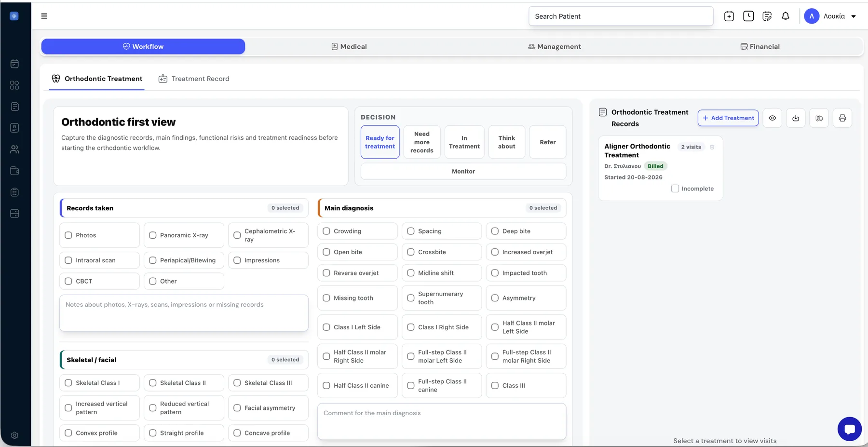The height and width of the screenshot is (447, 868).
Task: Open the hamburger menu icon
Action: click(x=44, y=16)
